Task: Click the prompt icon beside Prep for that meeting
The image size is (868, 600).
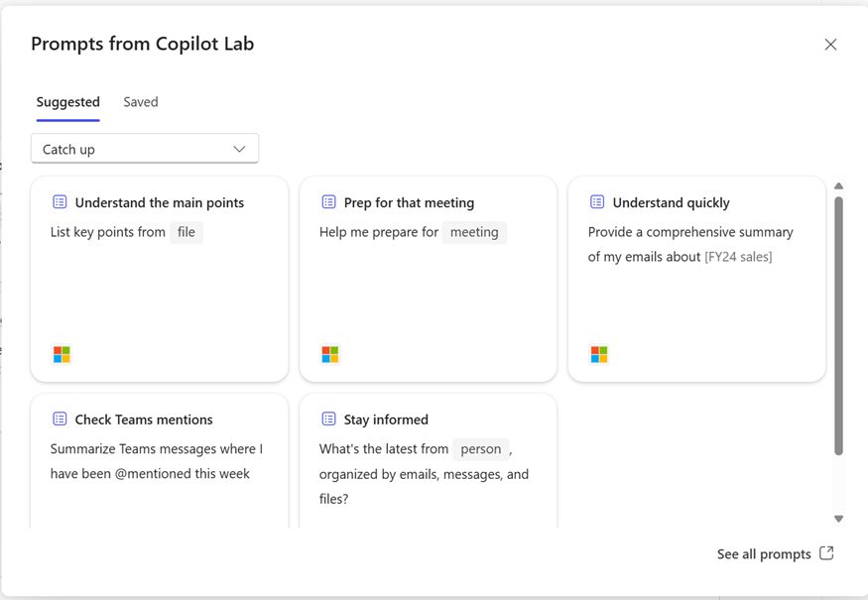Action: pyautogui.click(x=328, y=202)
